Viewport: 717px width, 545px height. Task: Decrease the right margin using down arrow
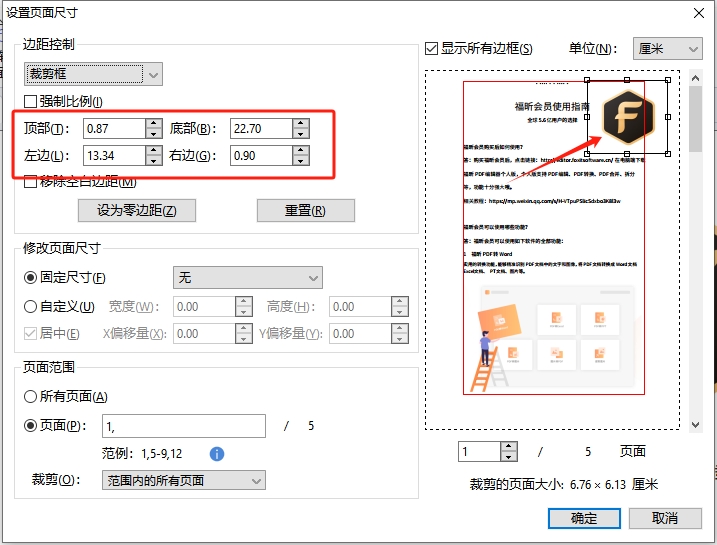(299, 161)
